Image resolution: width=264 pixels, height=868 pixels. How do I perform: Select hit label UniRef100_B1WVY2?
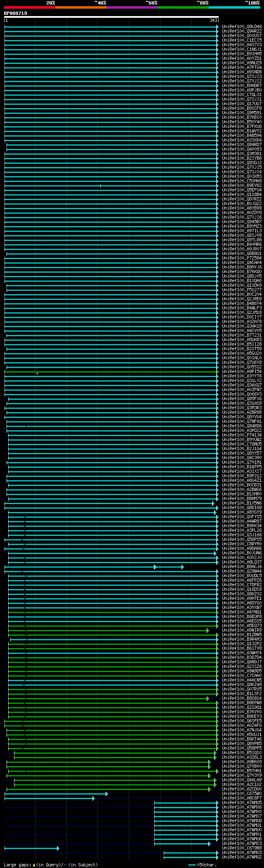tap(242, 131)
